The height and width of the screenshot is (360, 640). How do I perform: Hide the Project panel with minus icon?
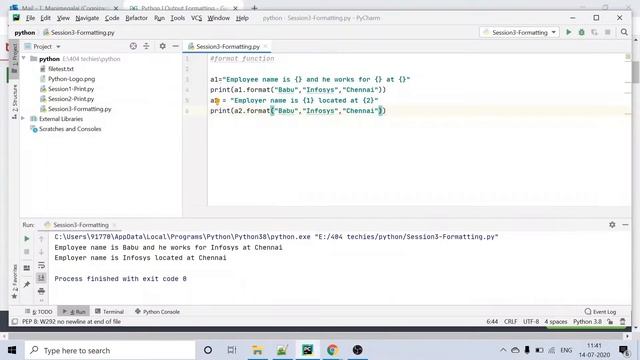click(x=176, y=46)
